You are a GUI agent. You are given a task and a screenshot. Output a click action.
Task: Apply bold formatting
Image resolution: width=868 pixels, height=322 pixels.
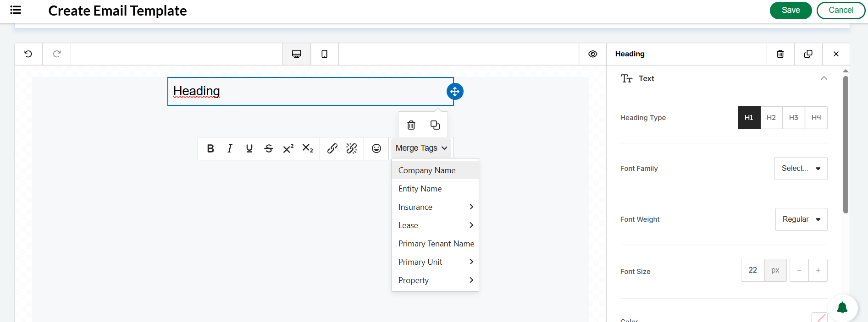(210, 148)
